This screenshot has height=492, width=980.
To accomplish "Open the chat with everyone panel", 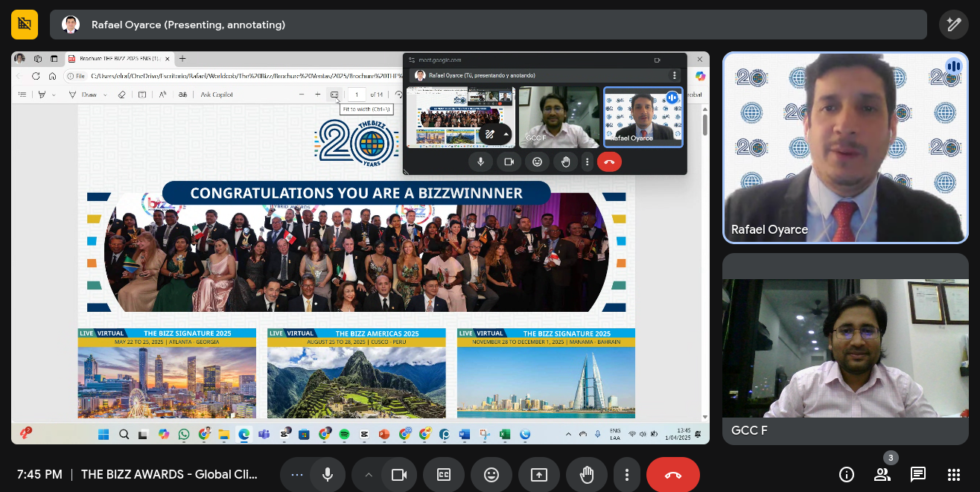I will pos(918,474).
